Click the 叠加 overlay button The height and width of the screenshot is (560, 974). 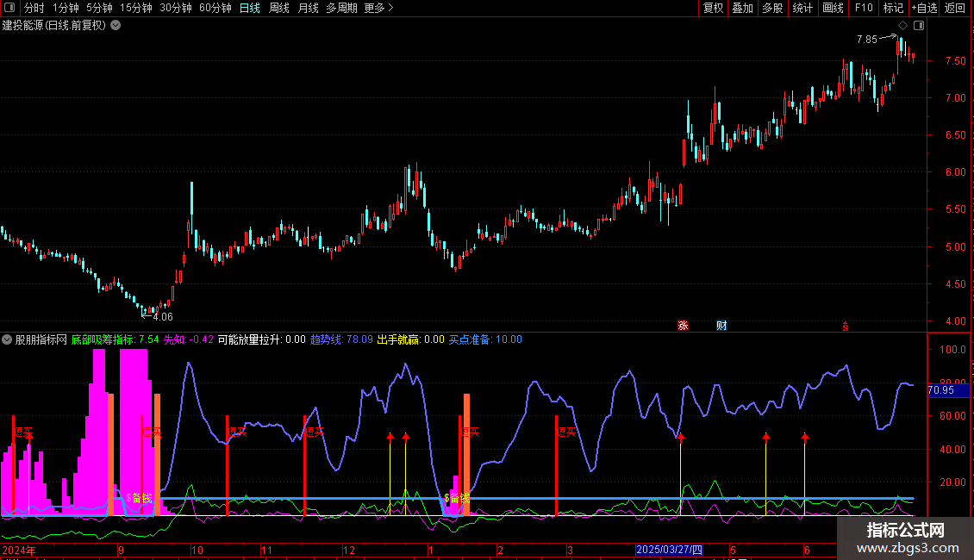[743, 8]
